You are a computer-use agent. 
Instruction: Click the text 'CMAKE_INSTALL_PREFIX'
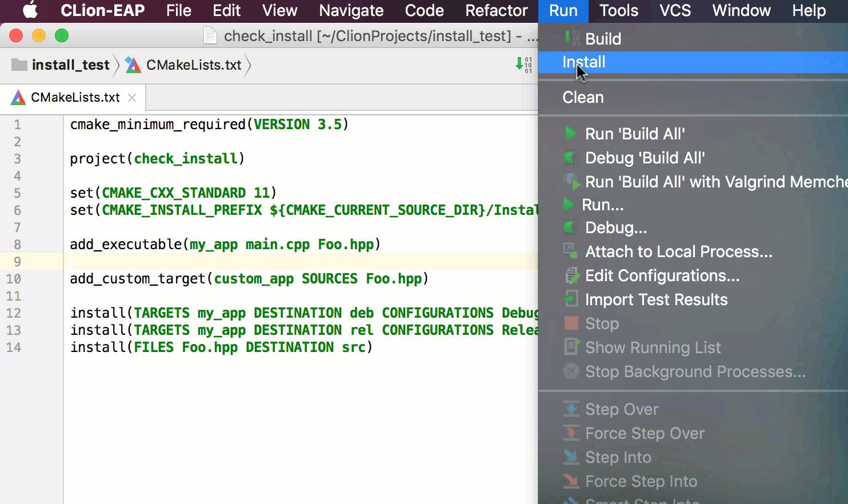(x=182, y=210)
